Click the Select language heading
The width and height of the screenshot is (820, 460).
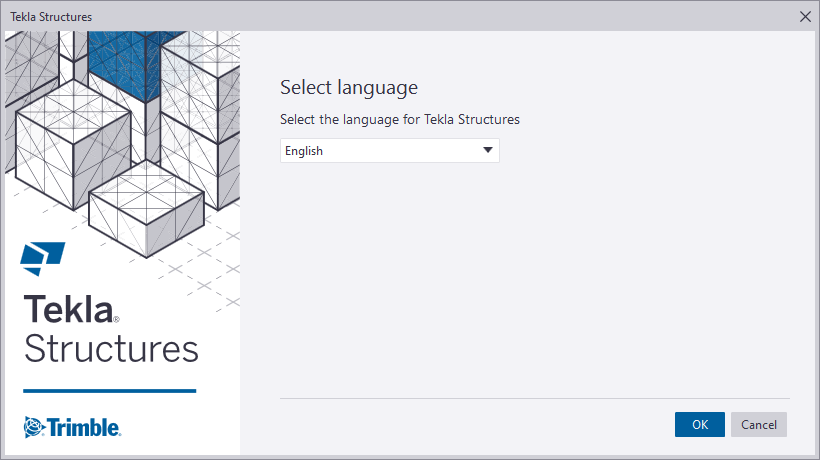coord(349,87)
